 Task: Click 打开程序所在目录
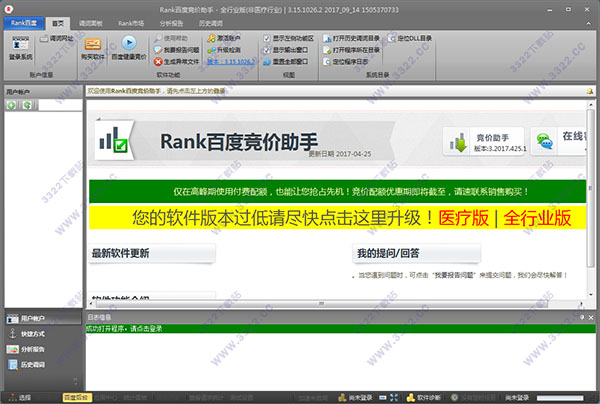point(351,50)
